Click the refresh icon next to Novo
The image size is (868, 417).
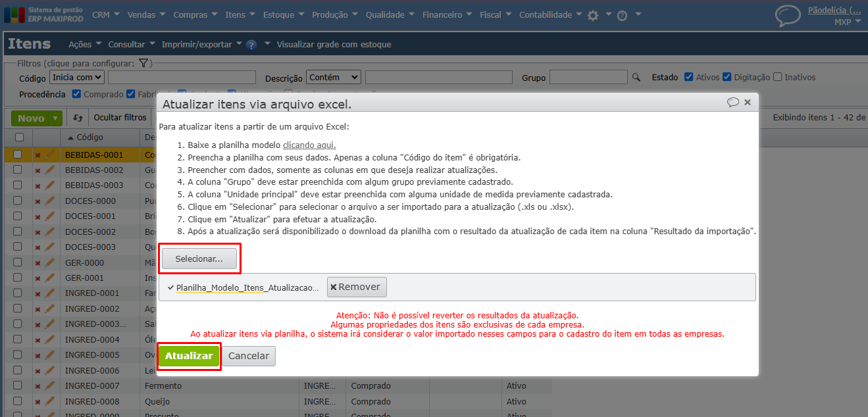pos(78,118)
